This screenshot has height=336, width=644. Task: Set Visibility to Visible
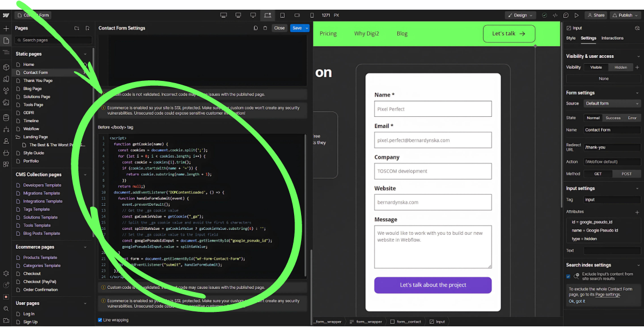click(596, 67)
